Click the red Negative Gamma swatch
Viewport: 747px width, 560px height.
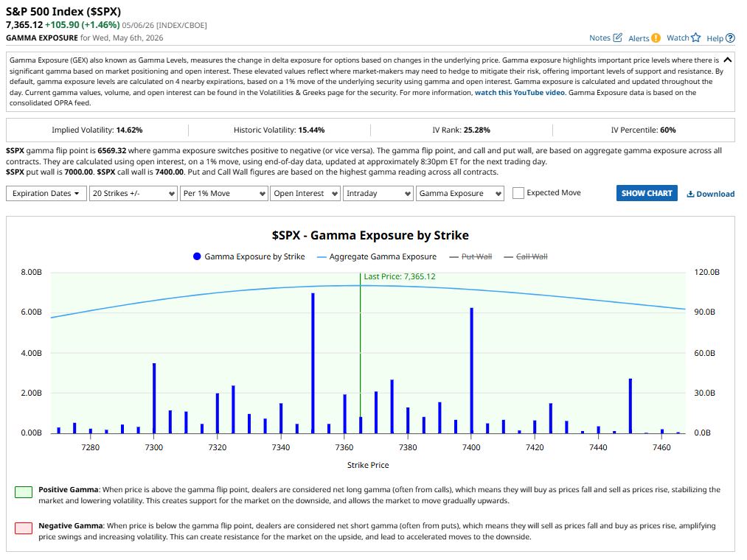pyautogui.click(x=24, y=528)
